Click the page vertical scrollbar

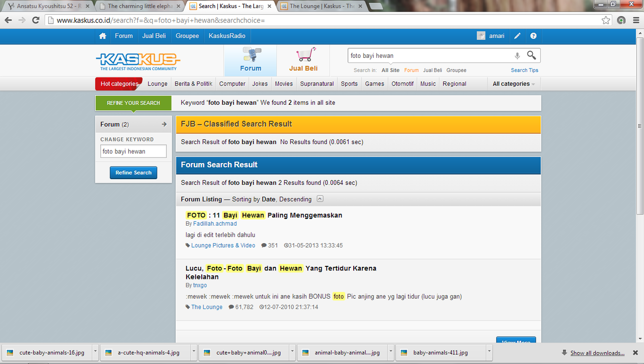pos(639,126)
